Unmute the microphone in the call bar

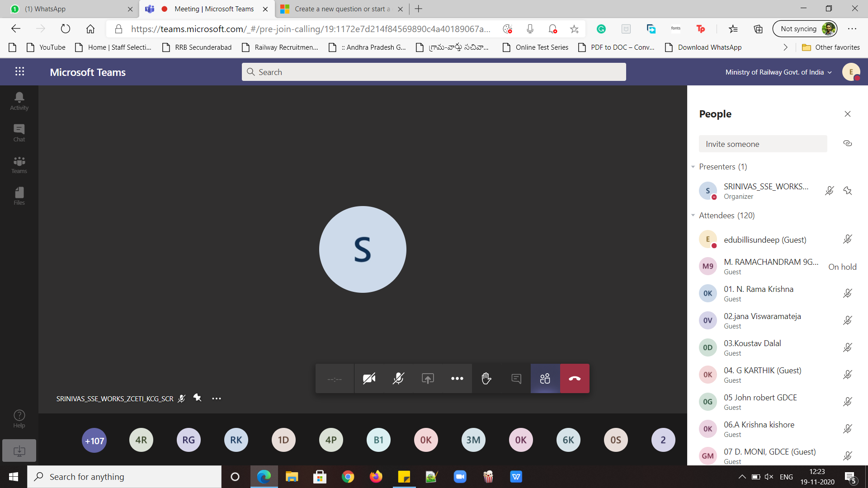pos(398,379)
